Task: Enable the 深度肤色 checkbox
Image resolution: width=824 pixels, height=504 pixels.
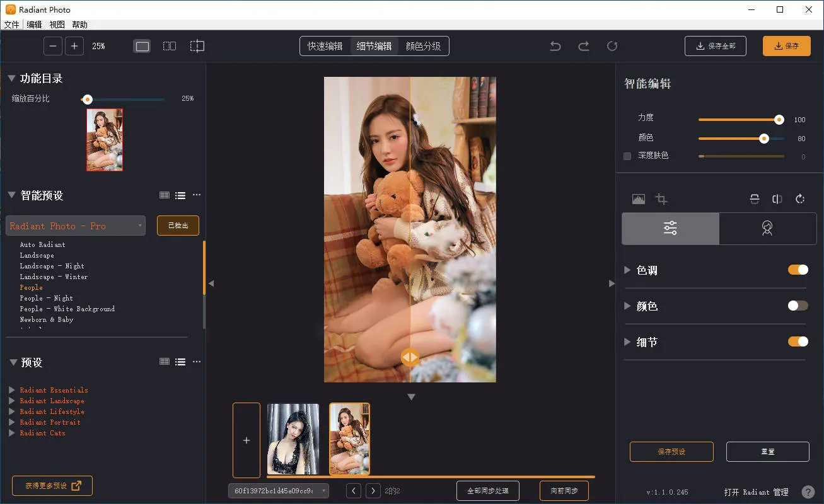Action: point(627,156)
